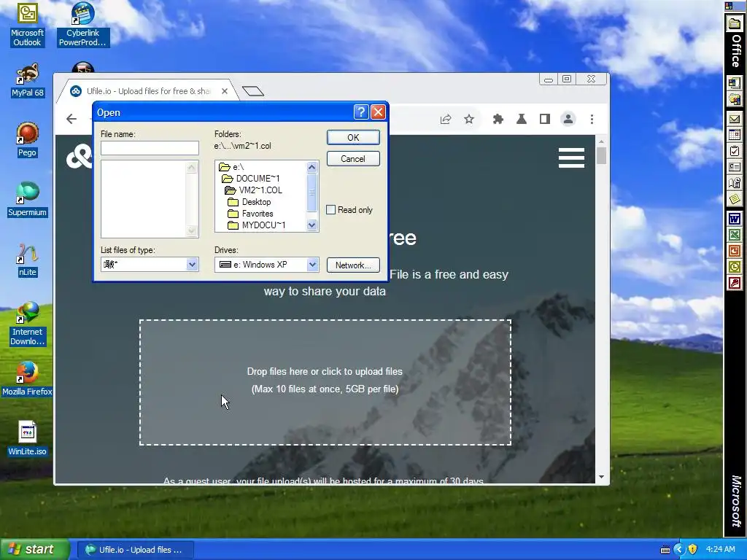This screenshot has width=747, height=560.
Task: Open the Microsoft Outlook desktop shortcut
Action: point(27,24)
